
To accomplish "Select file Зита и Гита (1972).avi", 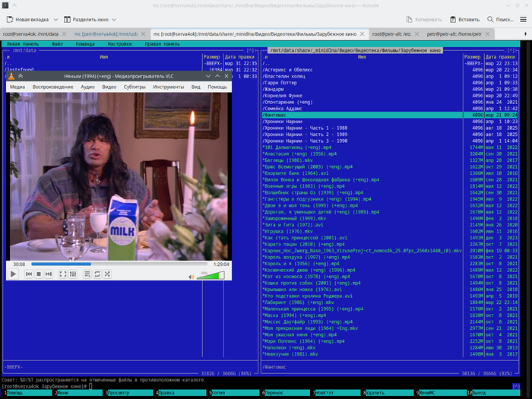I will [293, 225].
